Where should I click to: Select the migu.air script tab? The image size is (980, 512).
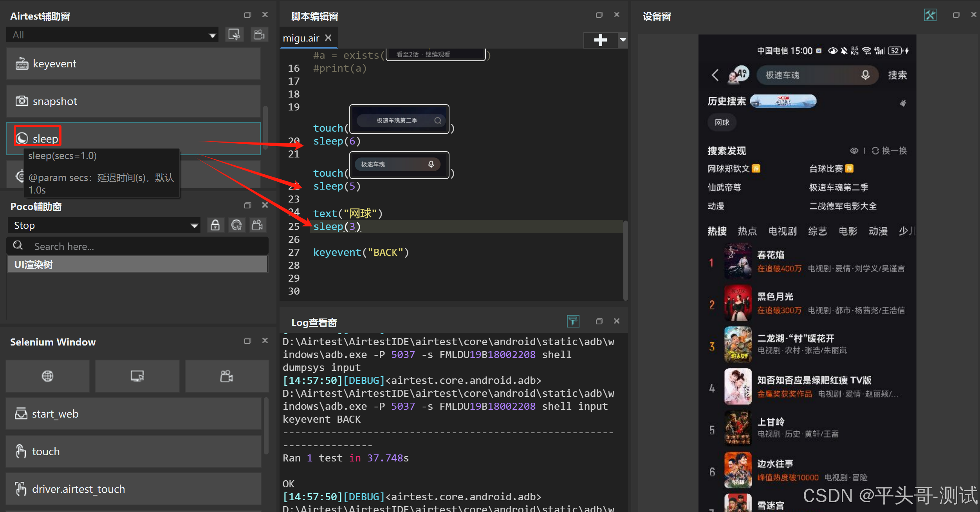[x=301, y=38]
